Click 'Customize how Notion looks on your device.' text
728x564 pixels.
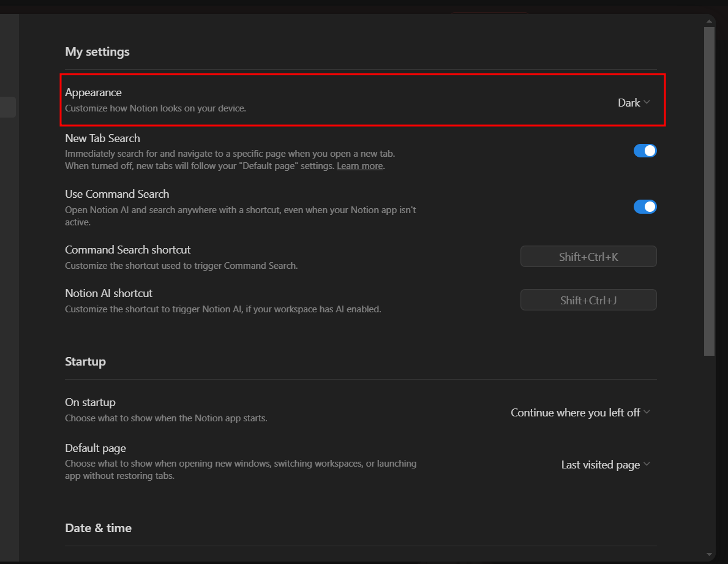(156, 108)
